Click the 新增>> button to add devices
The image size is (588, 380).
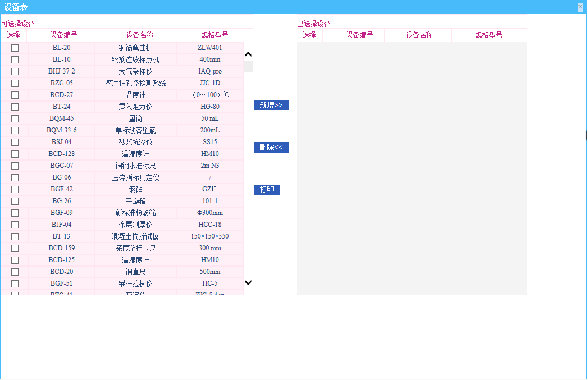[271, 105]
